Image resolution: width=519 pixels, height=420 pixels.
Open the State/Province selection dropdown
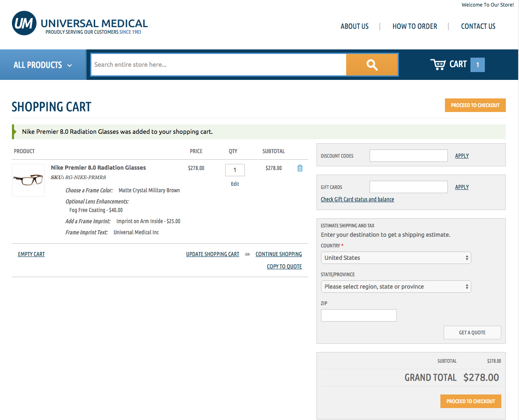point(396,287)
